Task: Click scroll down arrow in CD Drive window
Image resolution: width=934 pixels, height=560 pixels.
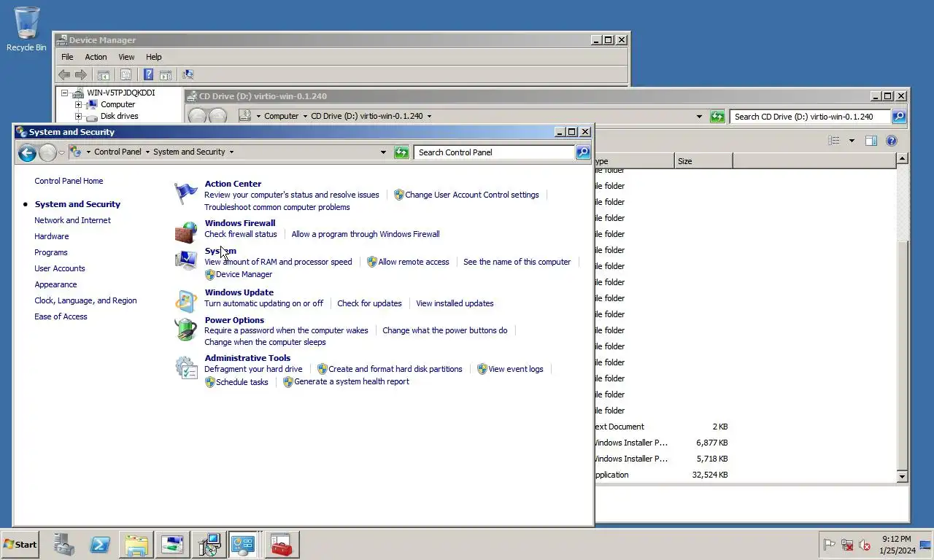Action: coord(902,477)
